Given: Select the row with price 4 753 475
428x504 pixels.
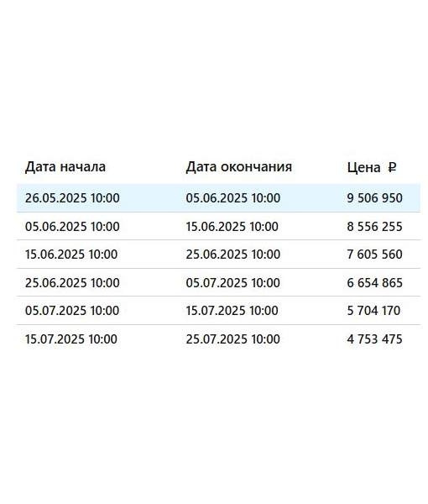Looking at the screenshot, I should click(218, 339).
